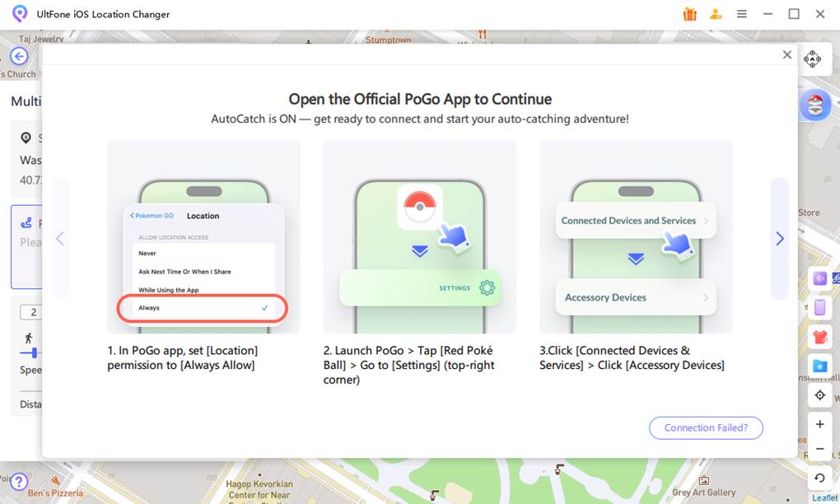Click the back arrow icon on the map

19,56
